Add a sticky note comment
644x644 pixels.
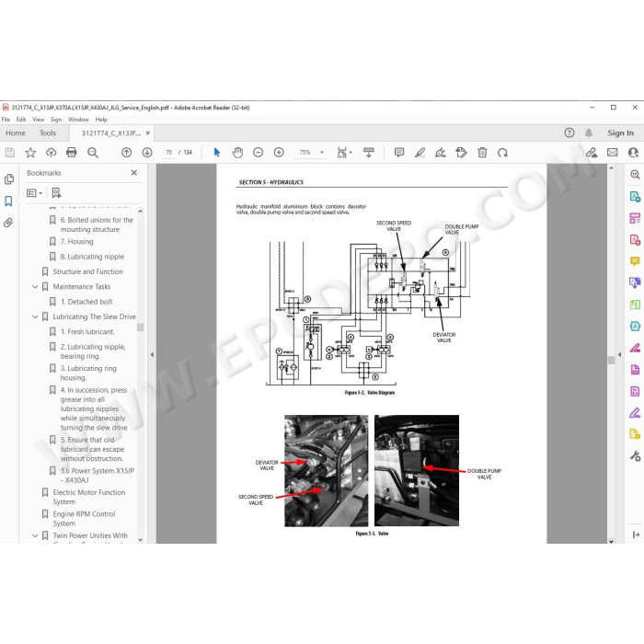coord(399,153)
